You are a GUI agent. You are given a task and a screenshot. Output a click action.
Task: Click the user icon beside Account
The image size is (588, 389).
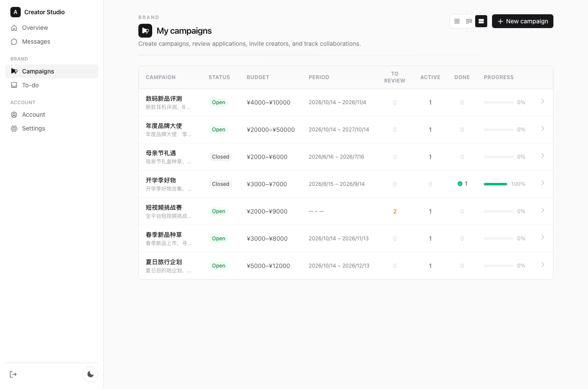pyautogui.click(x=14, y=115)
